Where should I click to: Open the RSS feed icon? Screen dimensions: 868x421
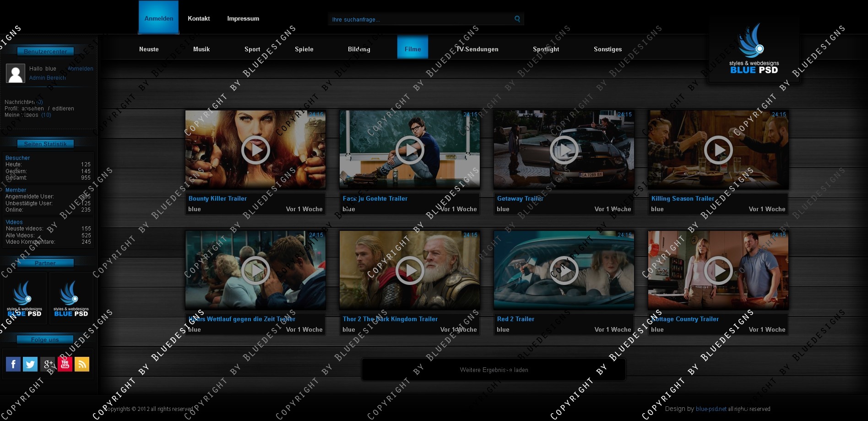click(x=82, y=364)
